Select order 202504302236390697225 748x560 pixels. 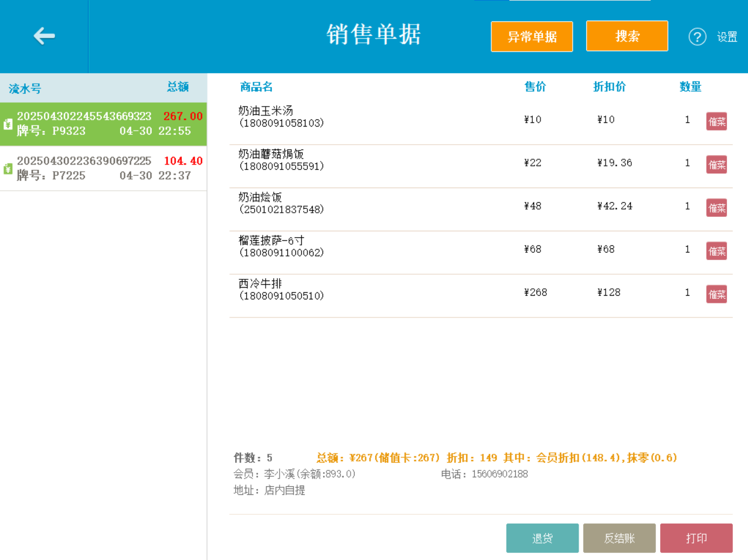click(103, 169)
